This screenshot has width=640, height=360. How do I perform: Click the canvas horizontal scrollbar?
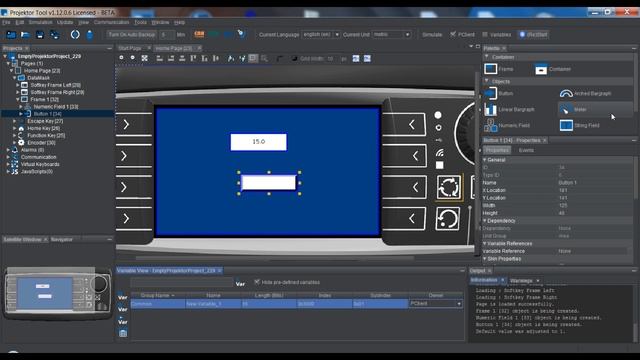point(275,258)
